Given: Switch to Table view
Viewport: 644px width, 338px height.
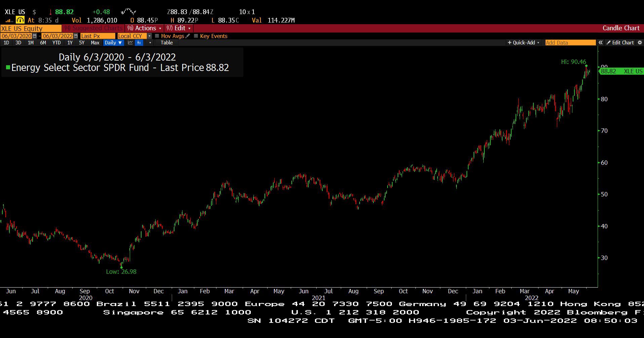Looking at the screenshot, I should tap(167, 43).
